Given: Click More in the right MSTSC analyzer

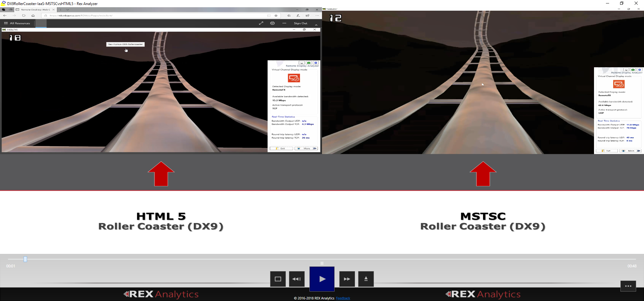Looking at the screenshot, I should click(630, 151).
